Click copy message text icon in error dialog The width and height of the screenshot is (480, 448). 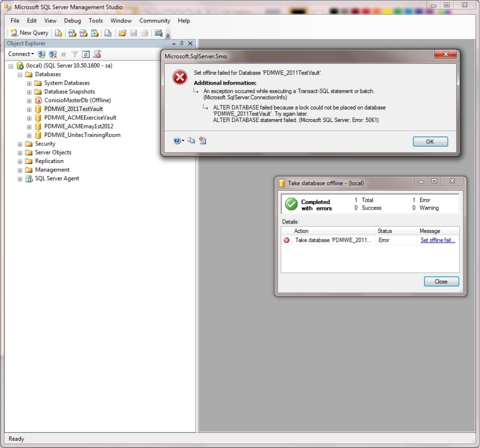(191, 140)
